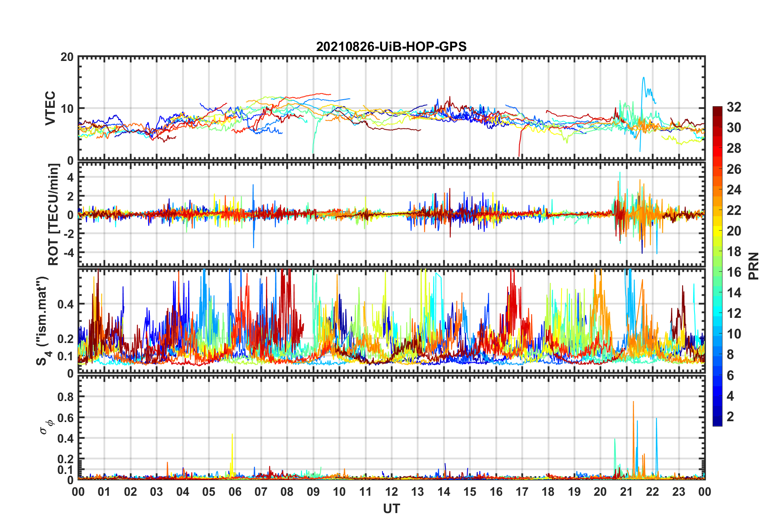Click the plot title "20210826-UiB-HOP-GPS"
The width and height of the screenshot is (783, 532).
391,47
